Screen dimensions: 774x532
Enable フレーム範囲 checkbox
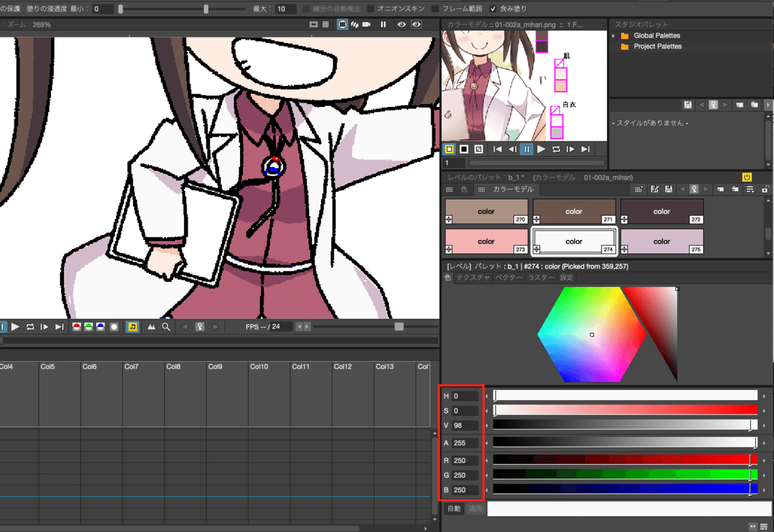tap(435, 9)
